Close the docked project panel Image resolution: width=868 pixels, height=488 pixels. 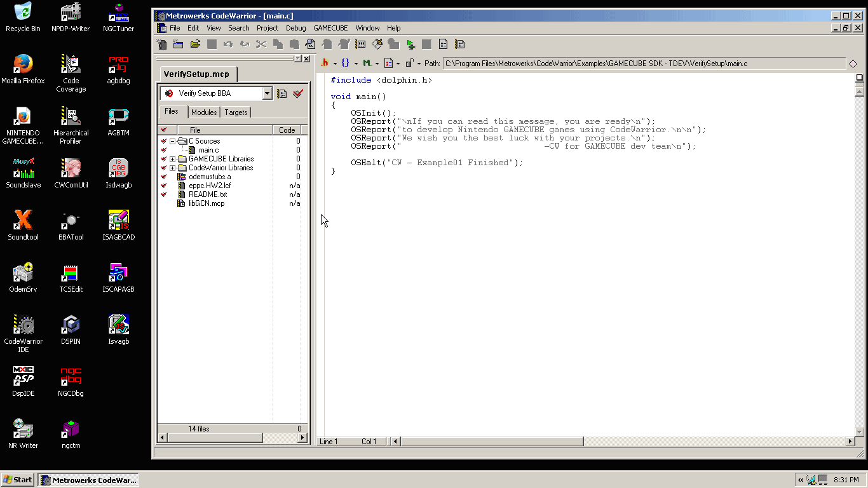tap(306, 58)
